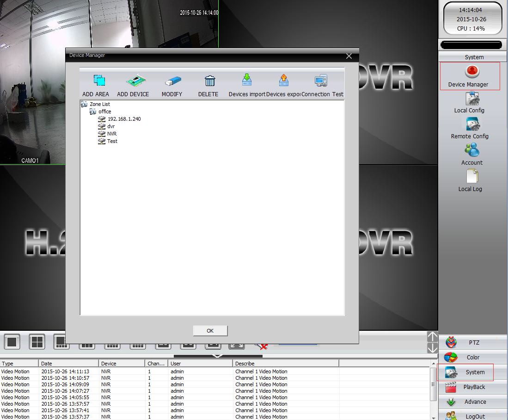Select the Test device

click(x=112, y=141)
